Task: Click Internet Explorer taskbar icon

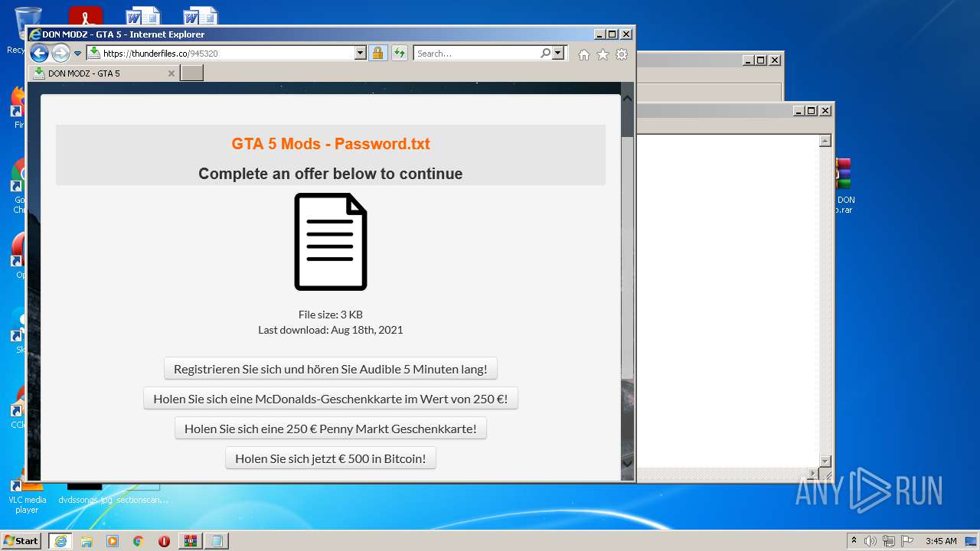Action: [60, 541]
